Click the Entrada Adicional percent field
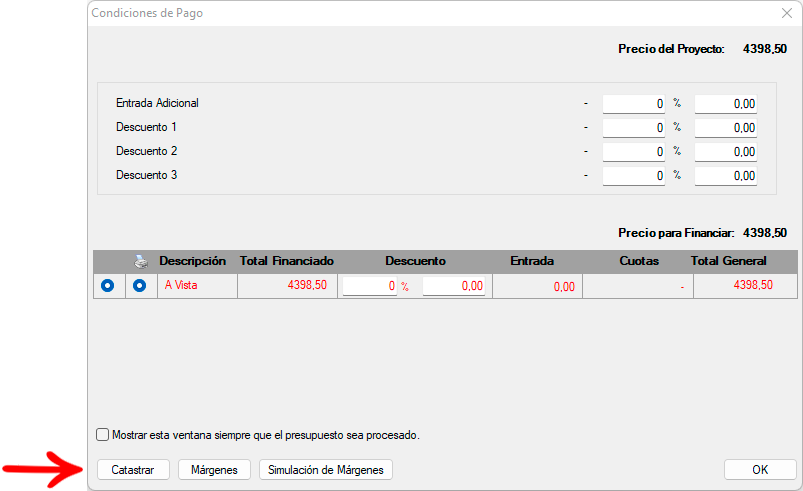 (x=633, y=104)
